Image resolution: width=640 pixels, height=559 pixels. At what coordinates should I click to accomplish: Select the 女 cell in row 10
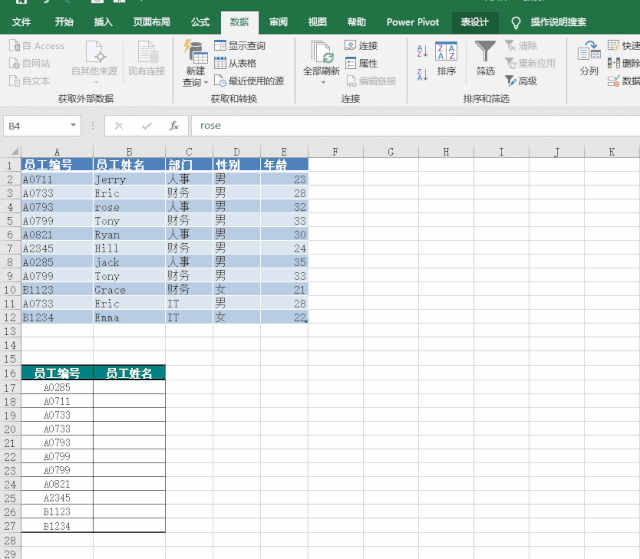[x=236, y=290]
